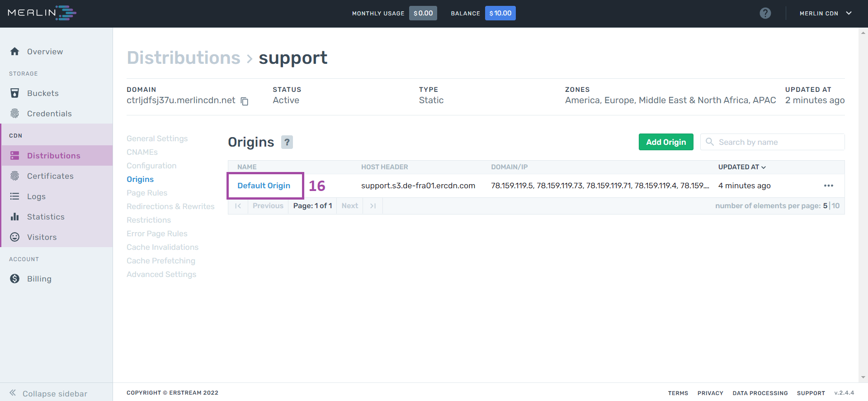Image resolution: width=868 pixels, height=401 pixels.
Task: Copy the domain with the copy icon
Action: point(245,101)
